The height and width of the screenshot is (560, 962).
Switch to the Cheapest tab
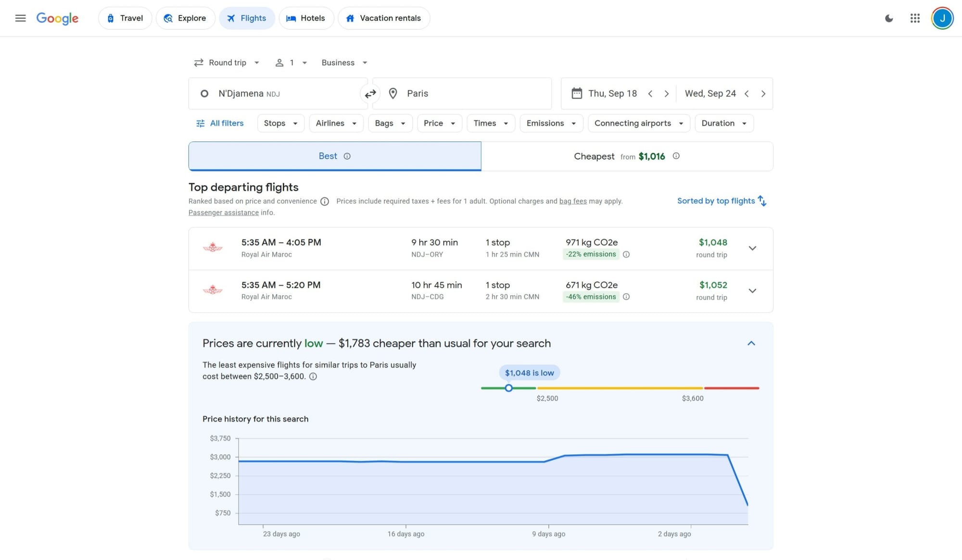pyautogui.click(x=626, y=157)
